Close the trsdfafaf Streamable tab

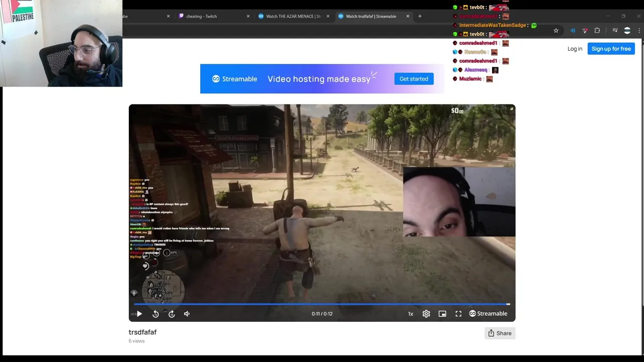408,16
